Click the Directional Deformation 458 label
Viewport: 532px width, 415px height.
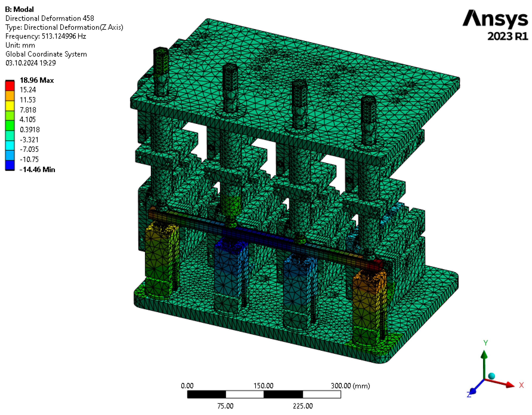coord(49,18)
